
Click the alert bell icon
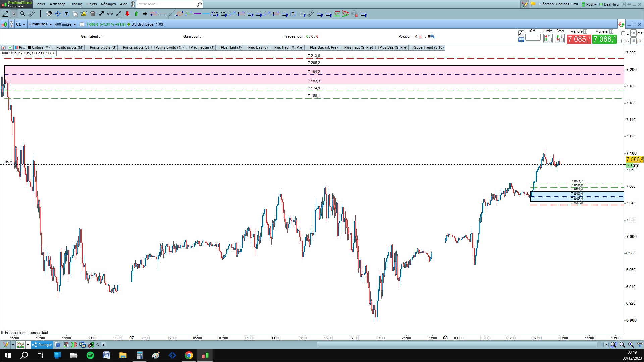[x=84, y=14]
